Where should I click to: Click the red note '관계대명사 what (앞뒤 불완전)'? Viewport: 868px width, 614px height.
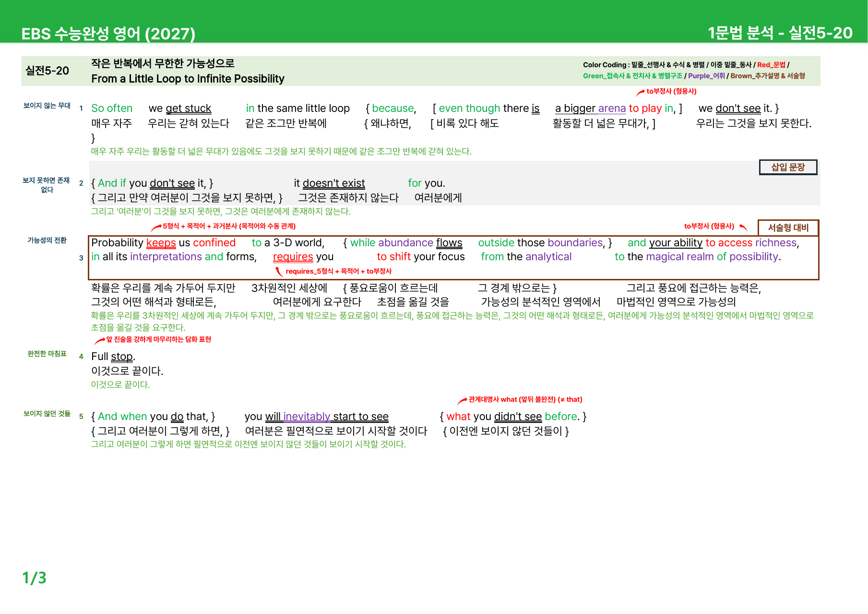pos(512,399)
